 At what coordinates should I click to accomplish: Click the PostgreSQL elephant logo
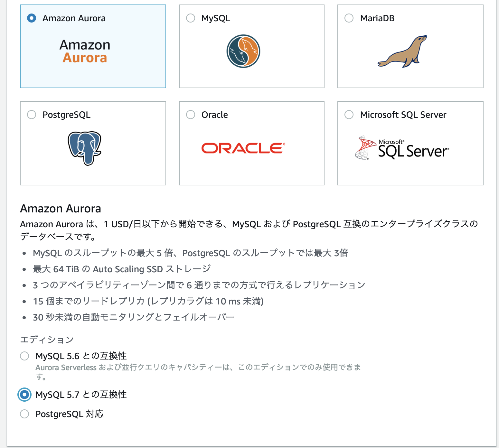(85, 148)
